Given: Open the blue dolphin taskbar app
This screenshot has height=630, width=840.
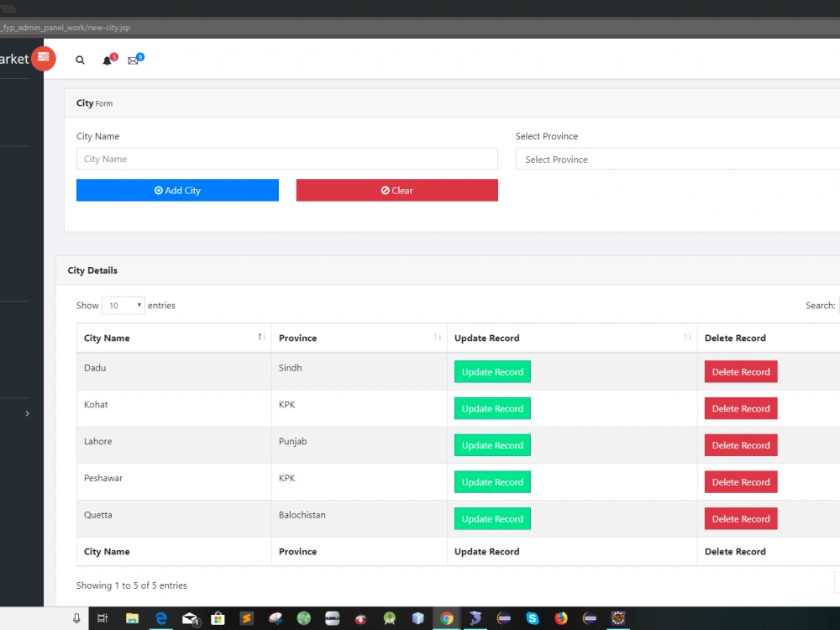Looking at the screenshot, I should pyautogui.click(x=475, y=618).
